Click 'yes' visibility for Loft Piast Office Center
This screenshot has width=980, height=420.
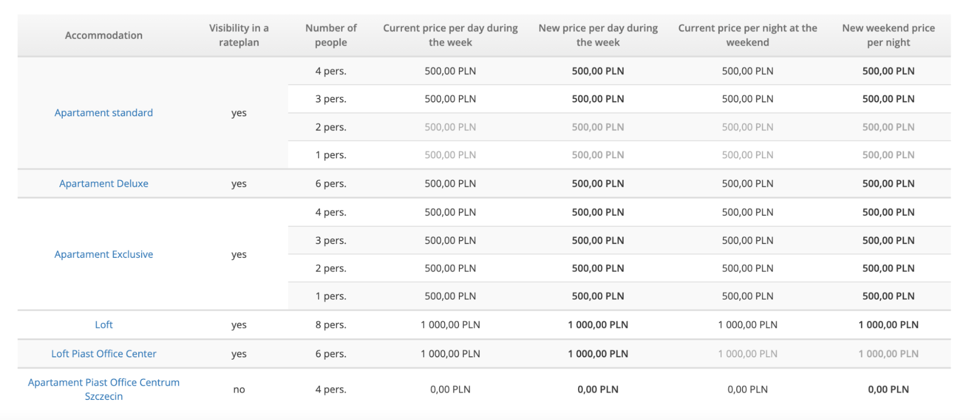click(x=239, y=354)
